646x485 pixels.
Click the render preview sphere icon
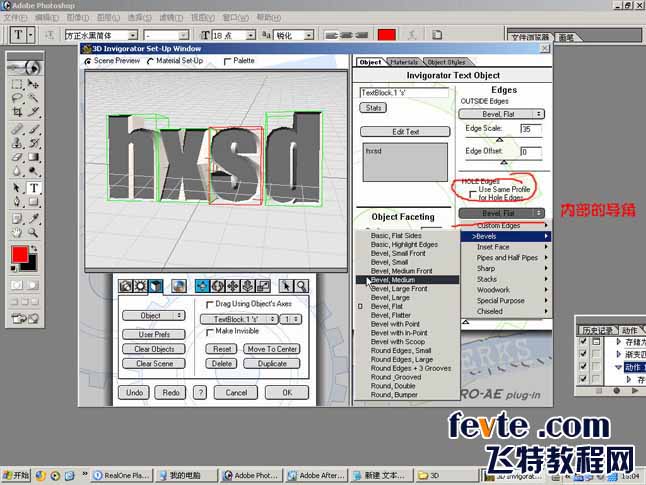tap(179, 286)
